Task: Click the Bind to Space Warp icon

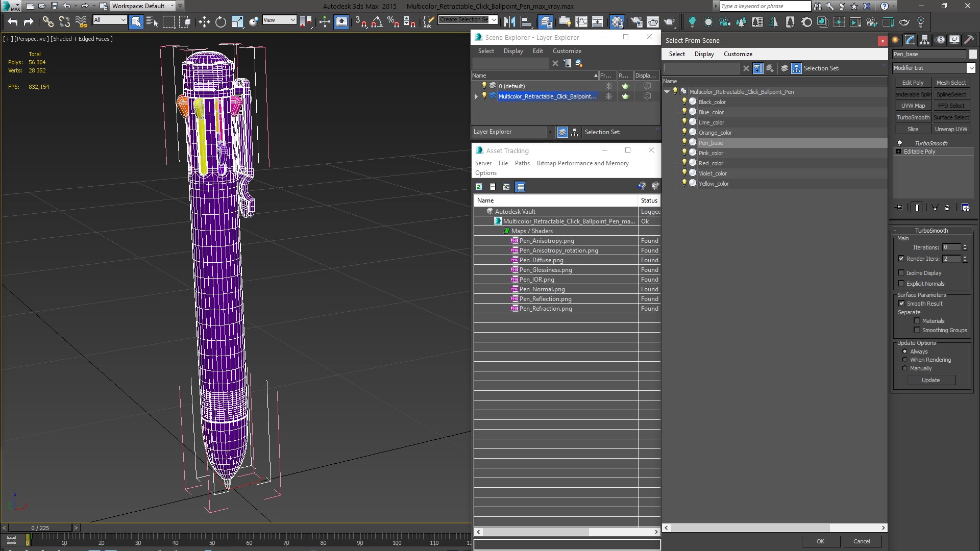Action: [81, 21]
